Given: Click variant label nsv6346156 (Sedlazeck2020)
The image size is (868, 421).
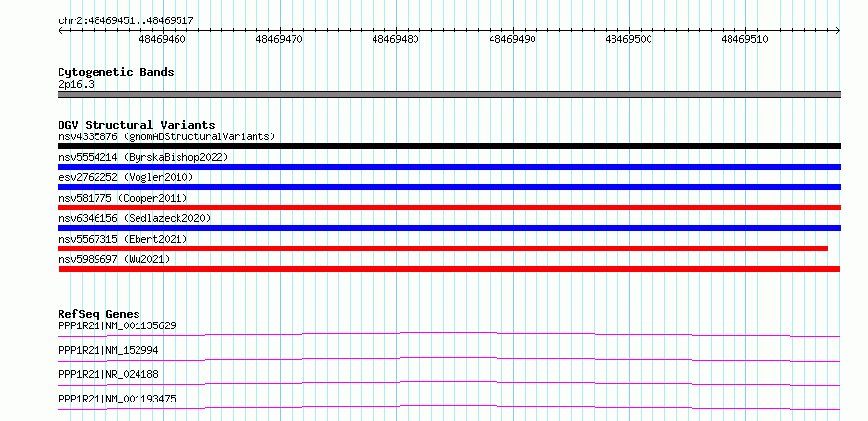Looking at the screenshot, I should pyautogui.click(x=135, y=218).
